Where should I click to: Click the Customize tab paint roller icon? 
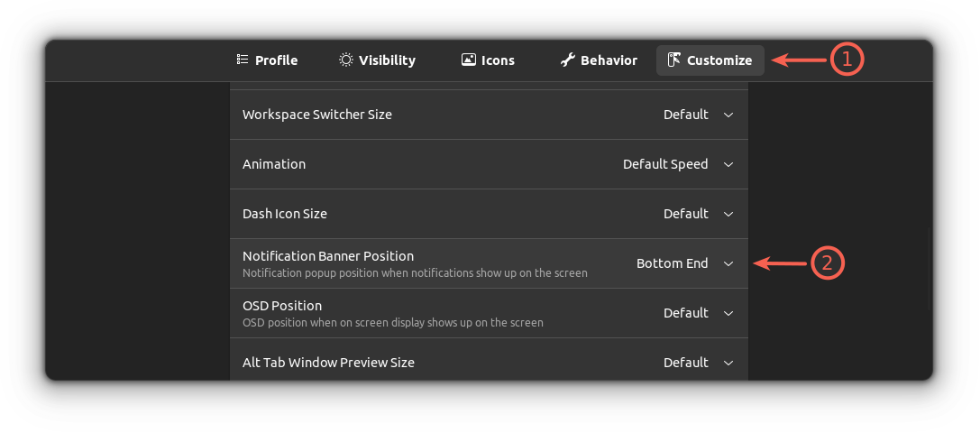673,60
